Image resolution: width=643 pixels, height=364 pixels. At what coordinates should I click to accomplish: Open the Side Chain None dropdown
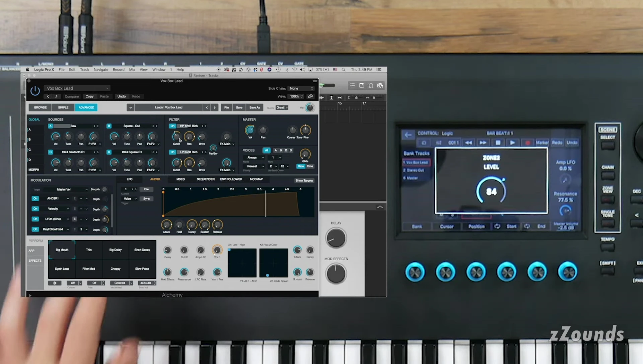pos(301,88)
